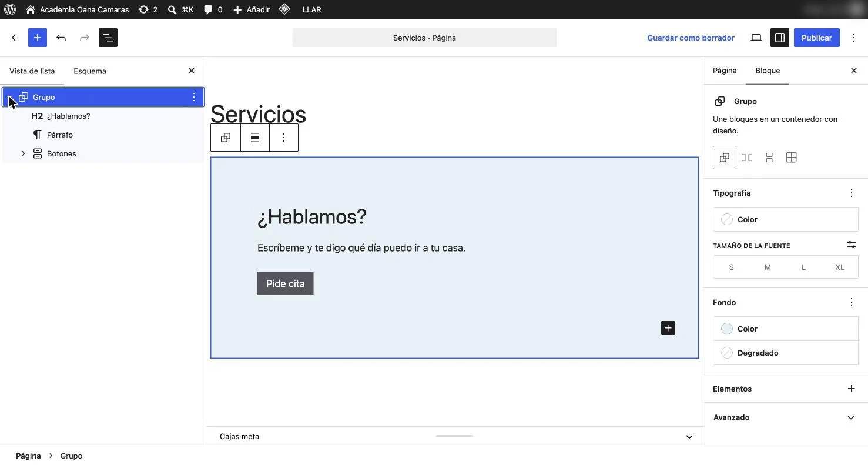Image resolution: width=868 pixels, height=465 pixels.
Task: Select font size M
Action: 768,267
